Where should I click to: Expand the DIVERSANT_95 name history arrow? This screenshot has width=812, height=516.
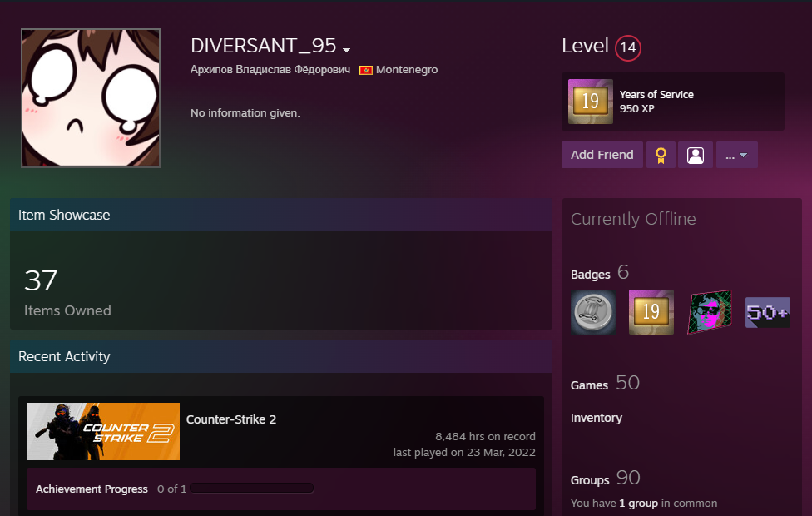click(346, 50)
